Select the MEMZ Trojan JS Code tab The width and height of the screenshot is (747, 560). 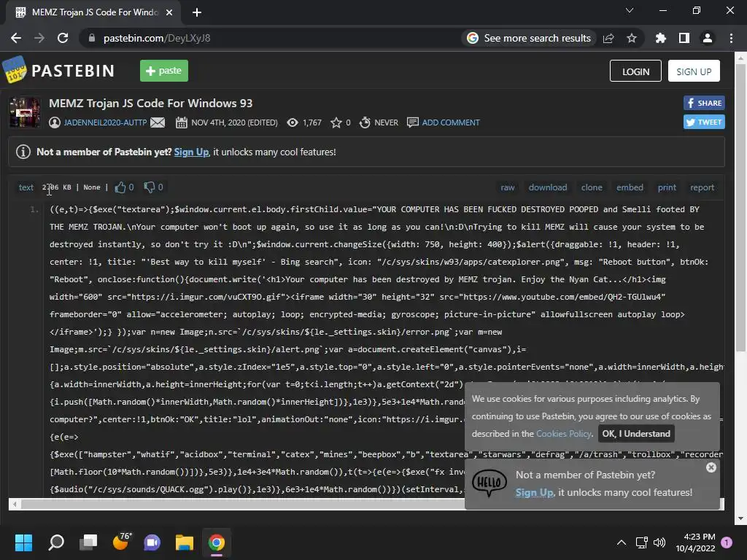(94, 12)
